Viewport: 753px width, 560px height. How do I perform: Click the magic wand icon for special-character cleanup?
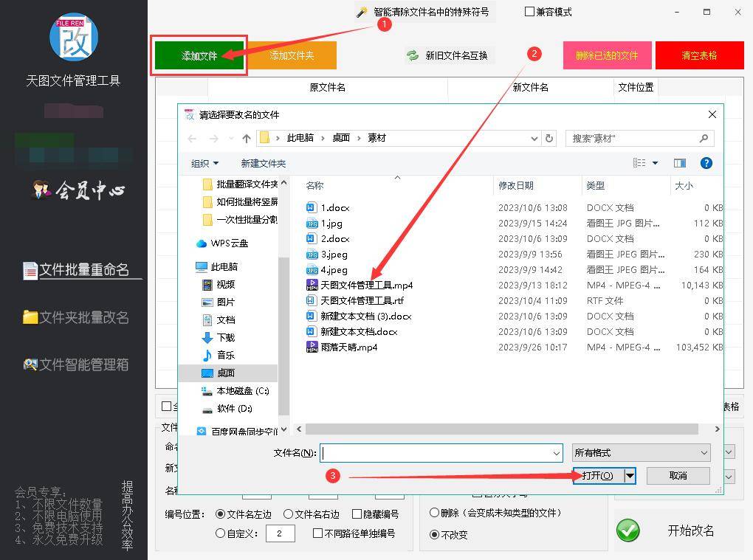(362, 12)
